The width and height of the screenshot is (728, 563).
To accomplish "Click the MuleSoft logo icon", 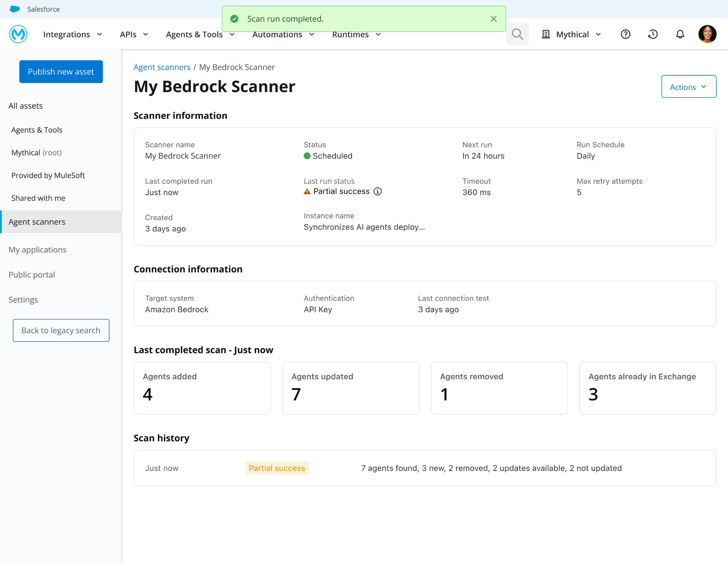I will (x=18, y=34).
